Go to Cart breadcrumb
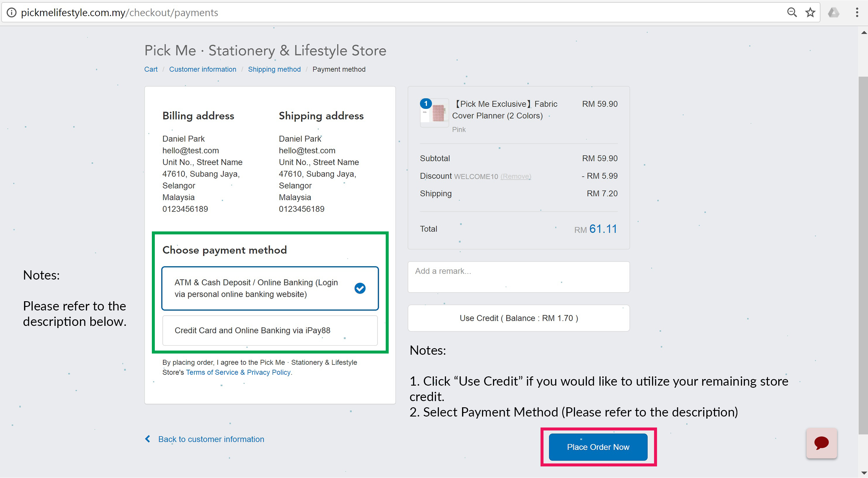 (x=151, y=69)
